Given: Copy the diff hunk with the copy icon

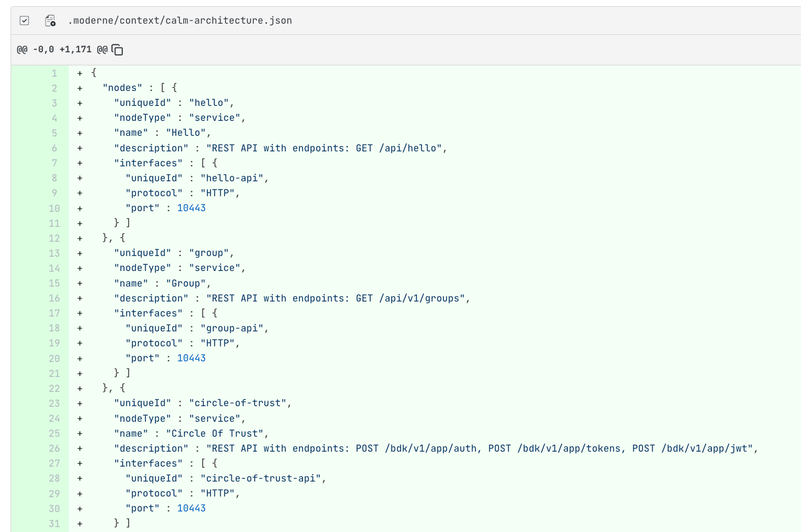Looking at the screenshot, I should tap(117, 50).
